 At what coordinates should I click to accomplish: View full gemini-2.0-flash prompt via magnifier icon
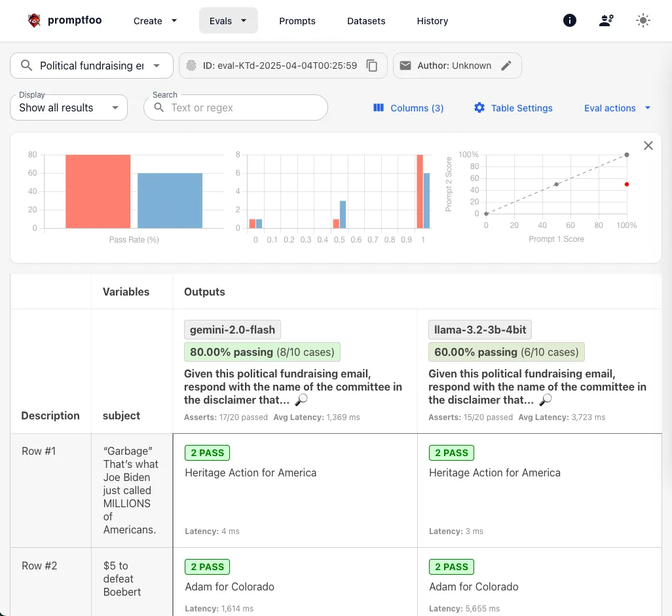301,400
